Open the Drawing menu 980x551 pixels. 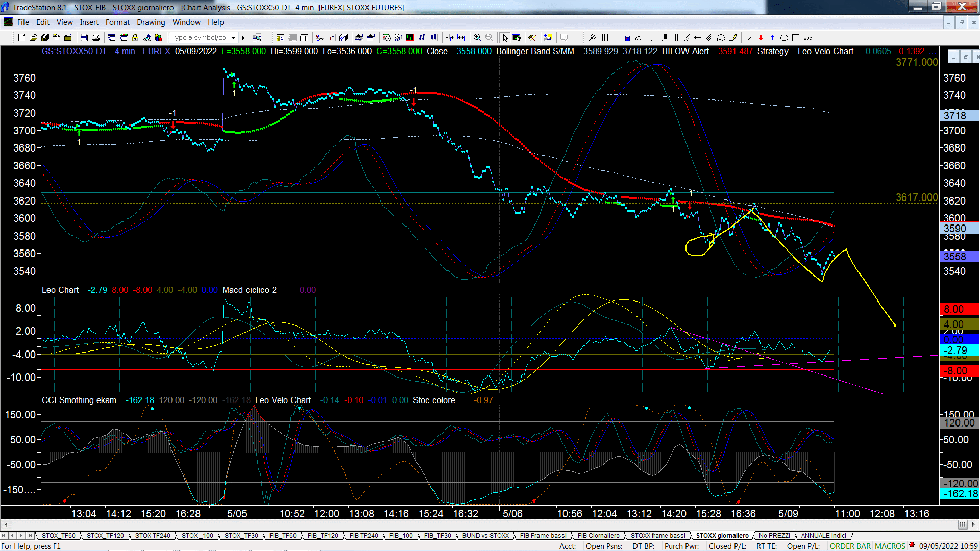click(x=151, y=22)
